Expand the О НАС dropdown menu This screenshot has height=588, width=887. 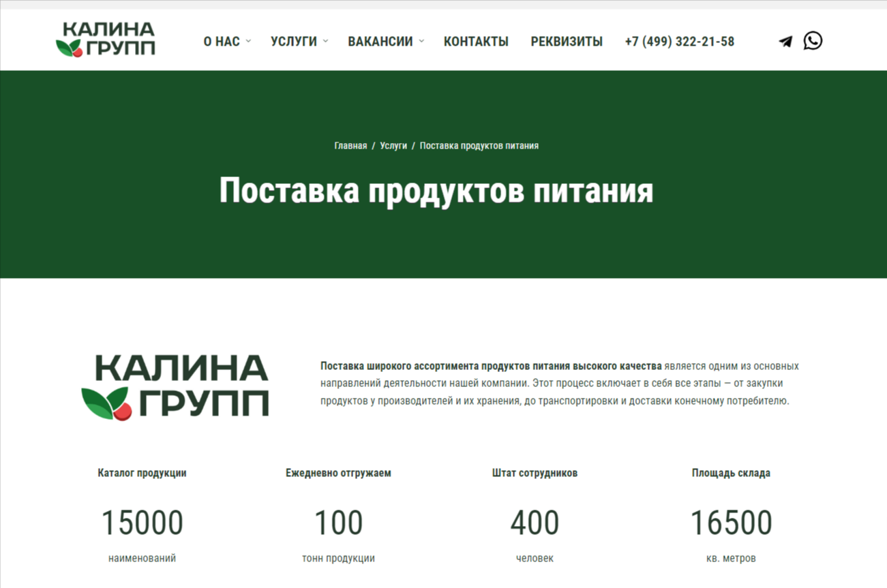pyautogui.click(x=226, y=42)
